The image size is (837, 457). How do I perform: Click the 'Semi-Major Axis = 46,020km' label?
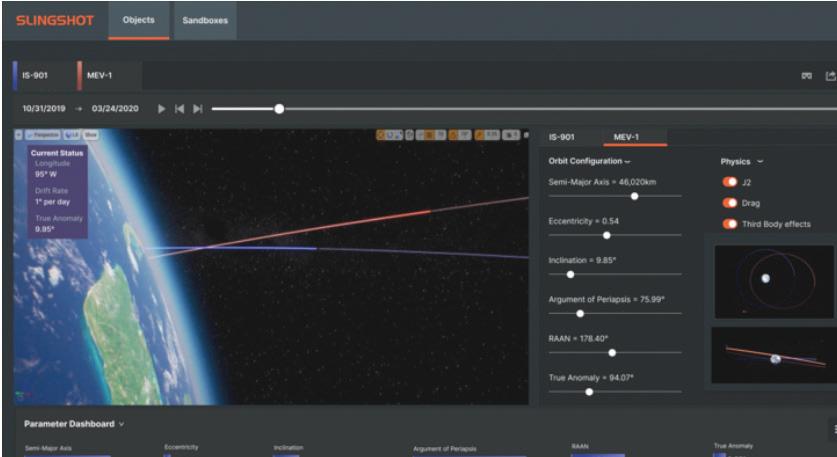pos(602,182)
